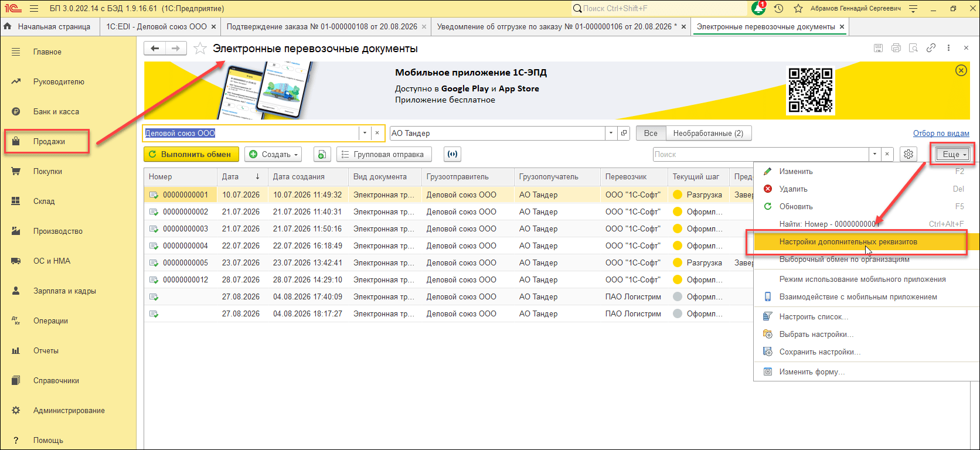Open the Отбор по видам link

pyautogui.click(x=941, y=133)
